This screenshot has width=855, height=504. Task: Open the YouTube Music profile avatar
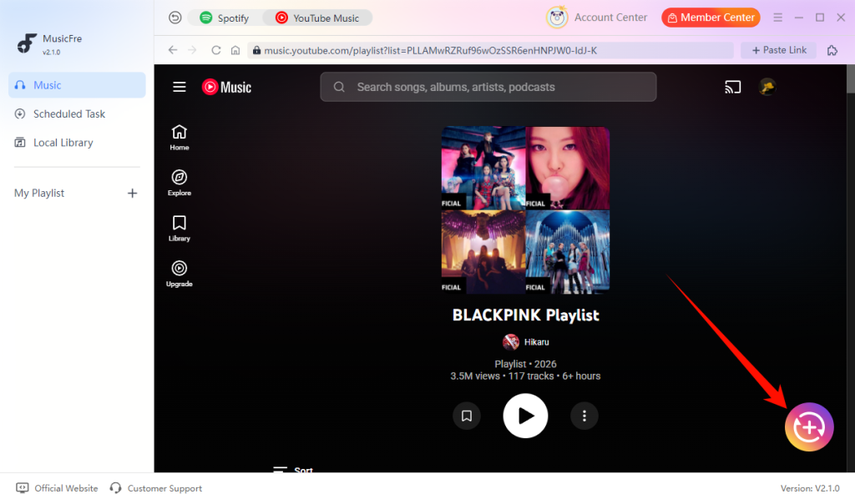[768, 87]
